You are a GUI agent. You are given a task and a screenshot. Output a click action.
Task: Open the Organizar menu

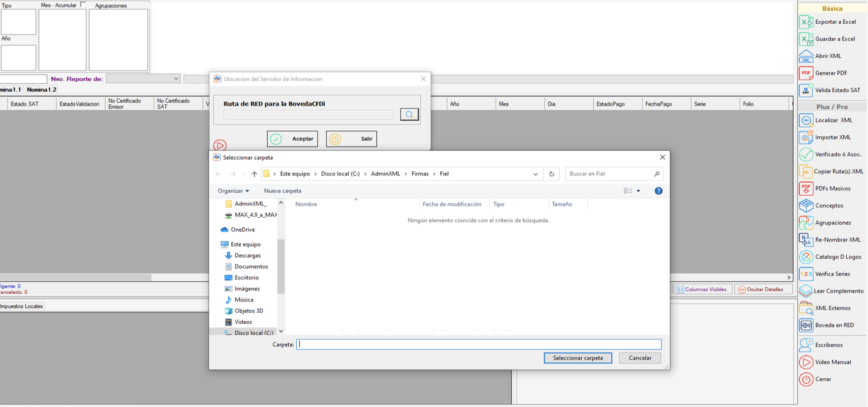point(233,191)
